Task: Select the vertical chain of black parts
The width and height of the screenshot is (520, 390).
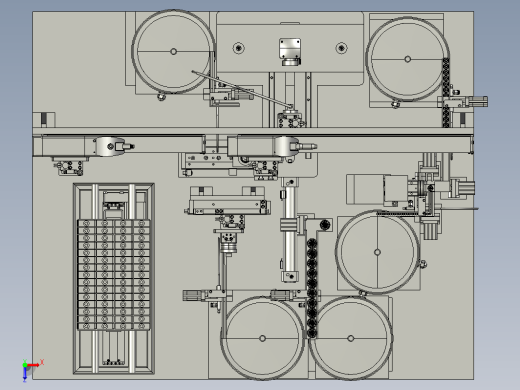Action: [x=312, y=288]
